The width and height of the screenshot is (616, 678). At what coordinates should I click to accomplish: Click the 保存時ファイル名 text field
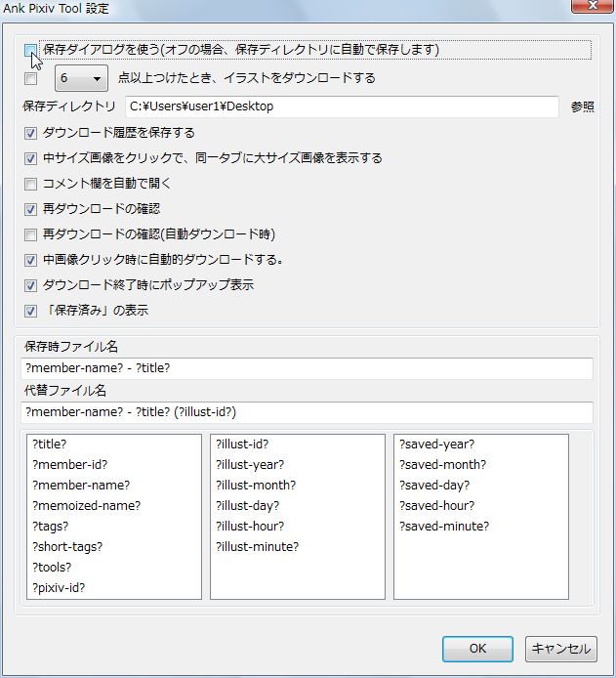(307, 368)
